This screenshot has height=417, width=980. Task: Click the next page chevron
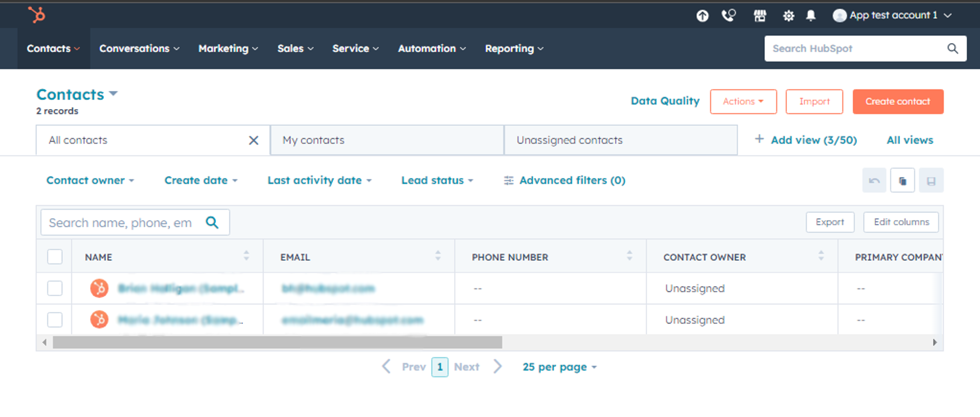click(497, 367)
